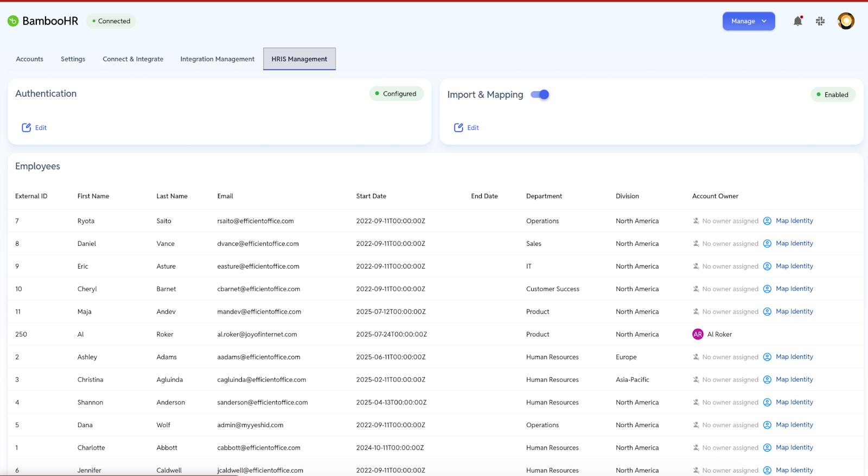This screenshot has height=476, width=868.
Task: Click Edit link under Import & Mapping
Action: tap(473, 128)
